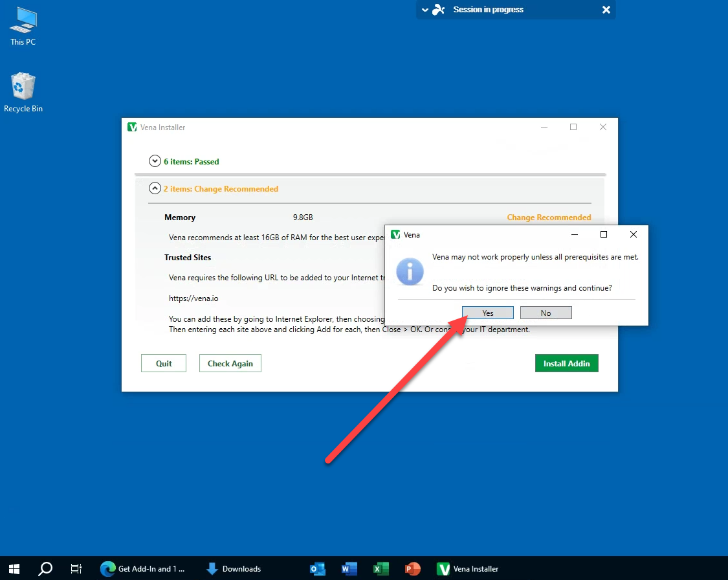Launch PowerPoint from the taskbar
The width and height of the screenshot is (728, 580).
tap(412, 568)
